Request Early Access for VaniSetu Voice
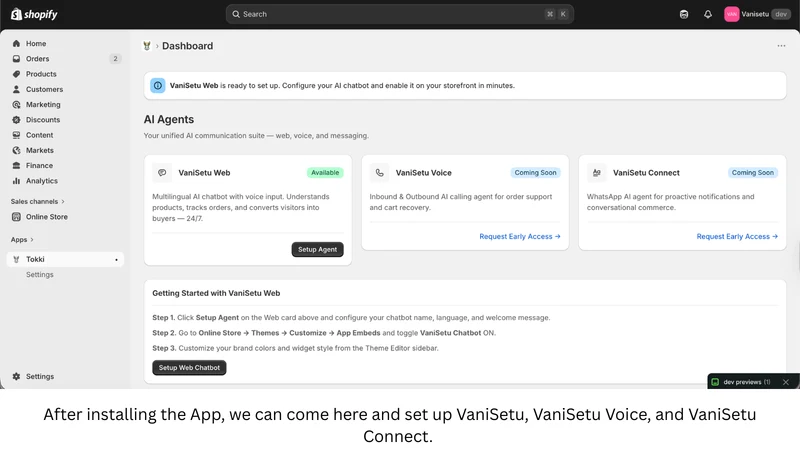Viewport: 800px width, 450px height. (520, 236)
